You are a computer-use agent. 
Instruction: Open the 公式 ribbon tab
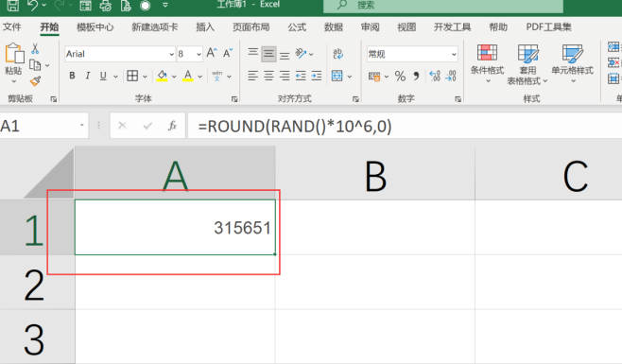click(297, 27)
